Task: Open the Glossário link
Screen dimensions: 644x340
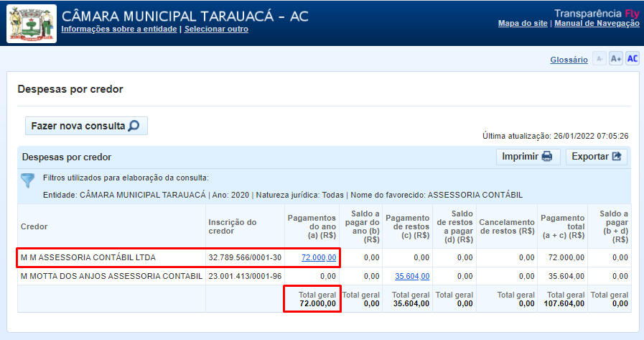Action: 569,60
